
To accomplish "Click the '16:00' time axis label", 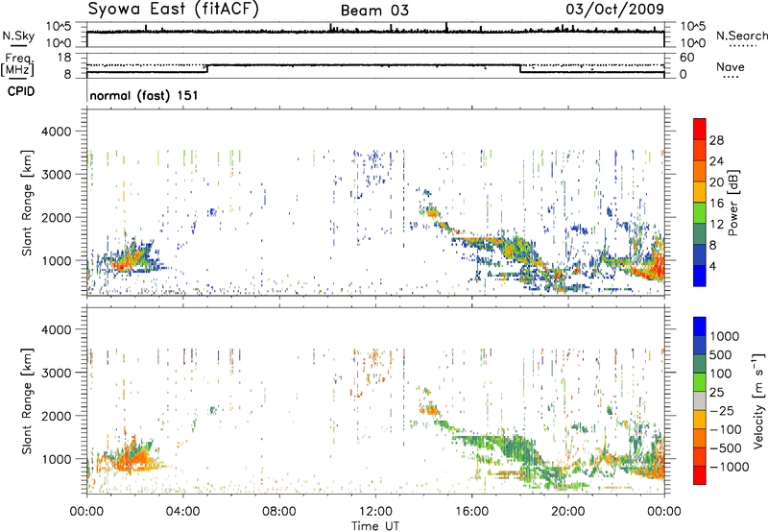I will click(x=471, y=512).
